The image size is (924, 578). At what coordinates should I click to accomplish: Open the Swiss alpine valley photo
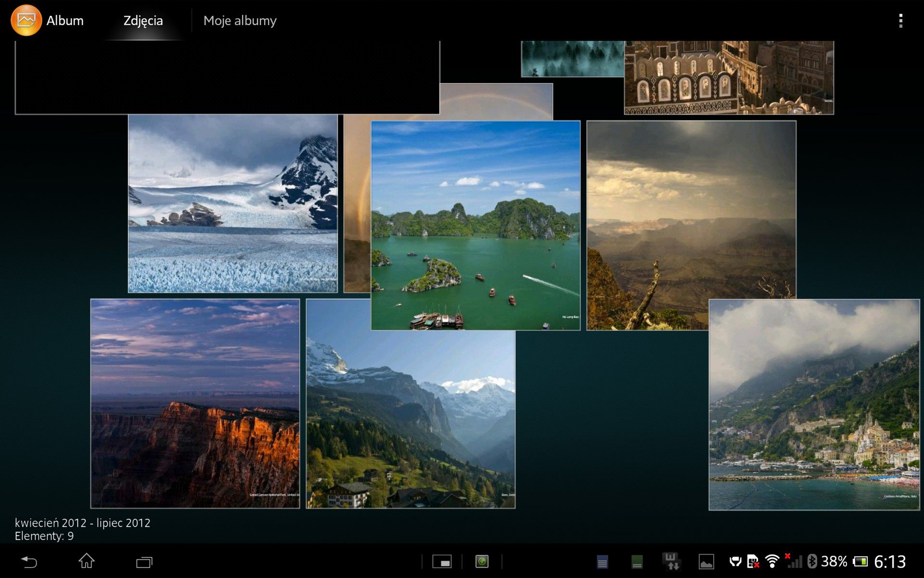pos(410,419)
